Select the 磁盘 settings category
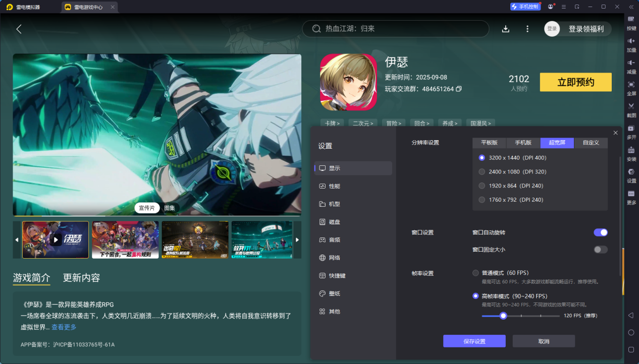Viewport: 639px width, 364px height. (x=353, y=222)
